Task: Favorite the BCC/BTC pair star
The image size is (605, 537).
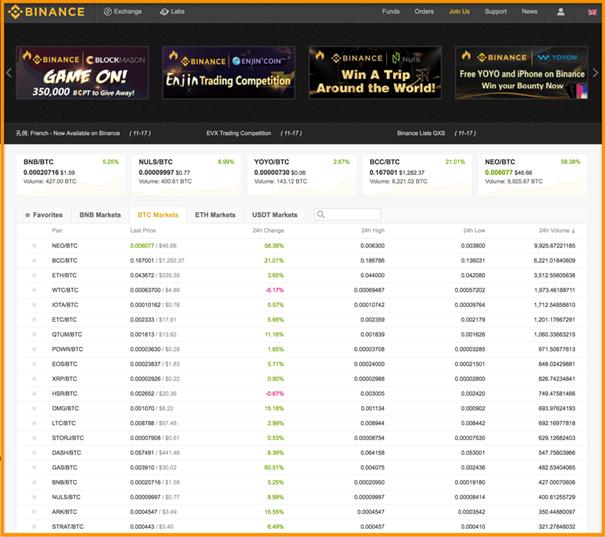Action: tap(34, 260)
